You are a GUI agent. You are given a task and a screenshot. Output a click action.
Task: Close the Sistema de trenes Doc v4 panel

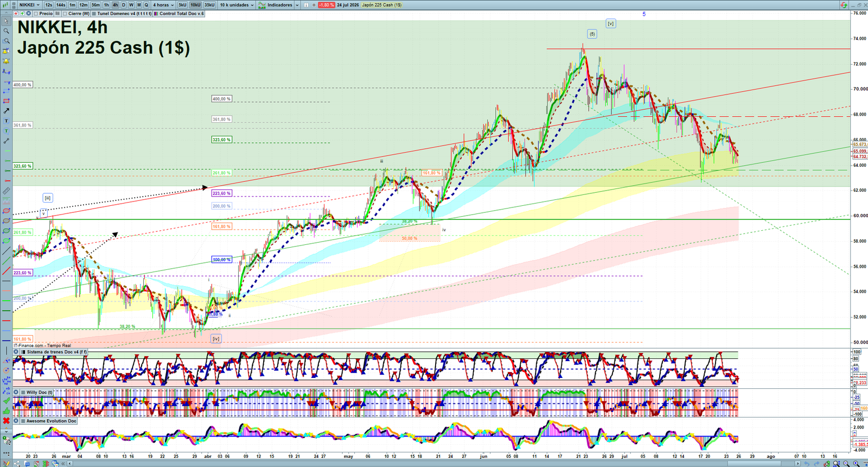coord(16,351)
